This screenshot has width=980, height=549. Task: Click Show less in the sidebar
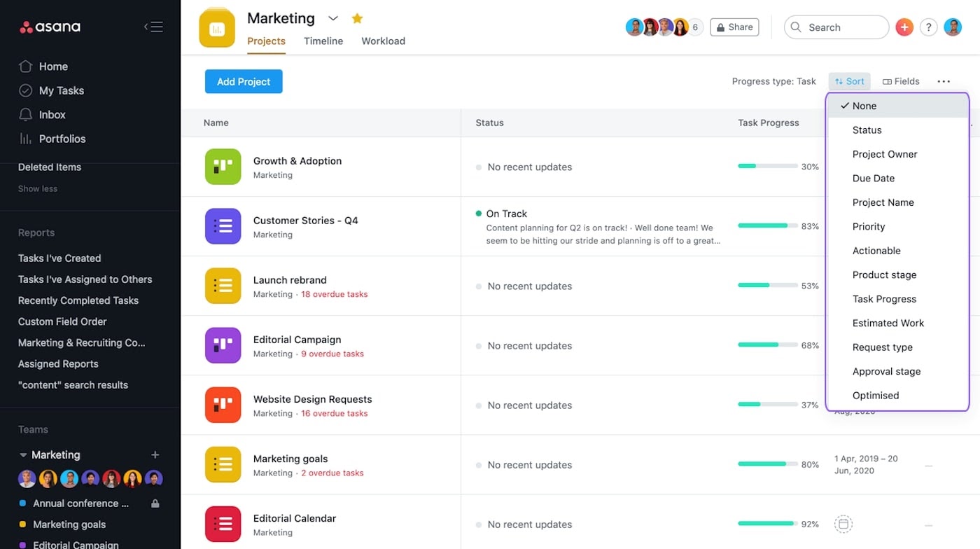(x=38, y=188)
